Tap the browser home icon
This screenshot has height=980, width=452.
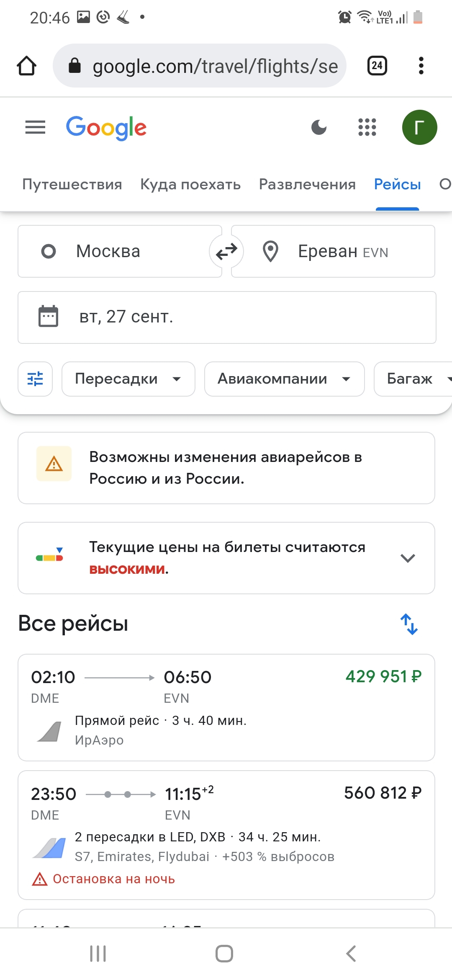pyautogui.click(x=26, y=66)
